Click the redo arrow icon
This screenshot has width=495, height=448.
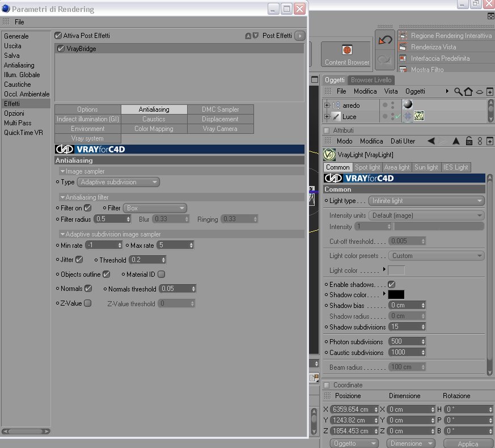384,60
